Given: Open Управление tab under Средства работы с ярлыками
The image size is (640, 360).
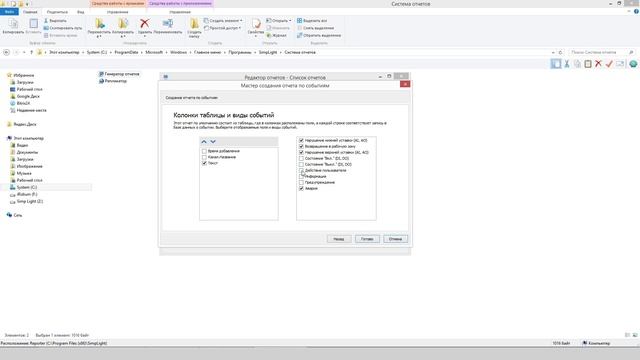Looking at the screenshot, I should (x=118, y=12).
